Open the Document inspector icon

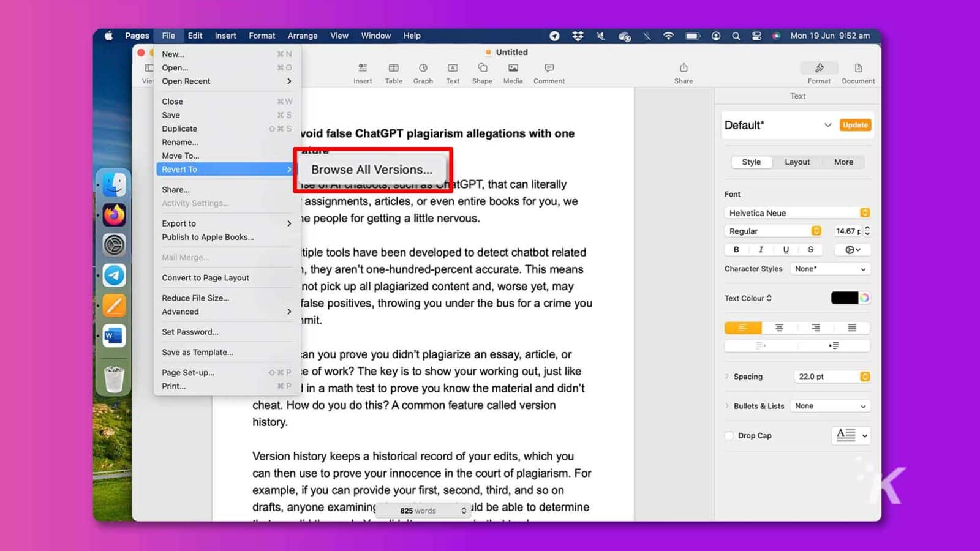tap(858, 68)
